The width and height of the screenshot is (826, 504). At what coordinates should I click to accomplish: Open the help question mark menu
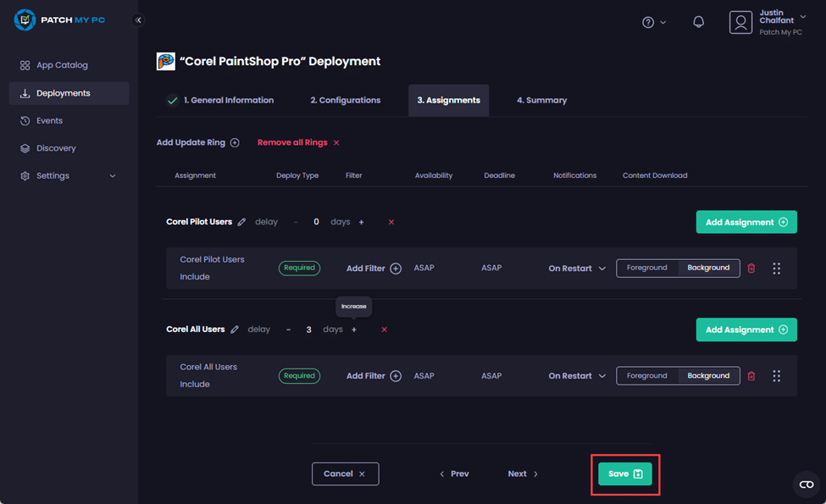click(x=653, y=22)
